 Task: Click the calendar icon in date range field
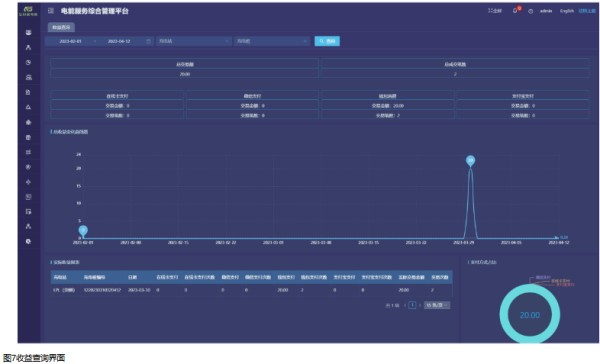148,41
